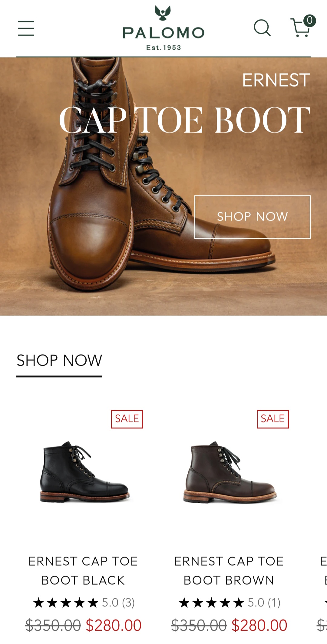
Task: Go to homepage via PALOMO wordmark
Action: click(163, 33)
